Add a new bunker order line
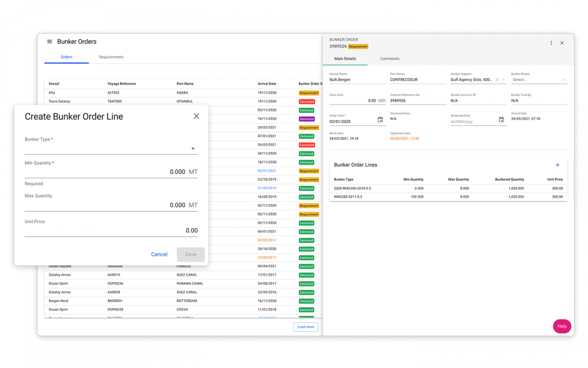 (x=558, y=165)
